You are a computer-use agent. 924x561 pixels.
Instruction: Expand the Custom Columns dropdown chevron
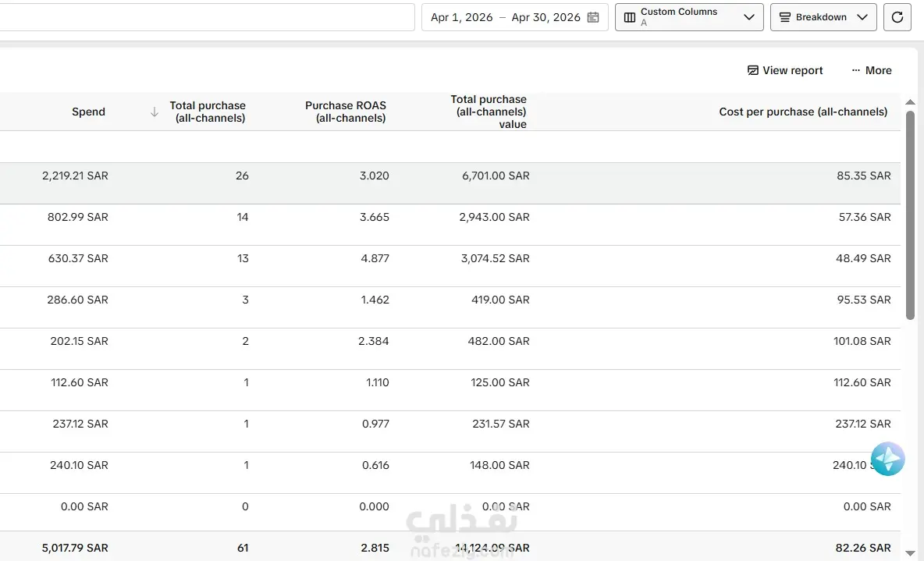(749, 17)
